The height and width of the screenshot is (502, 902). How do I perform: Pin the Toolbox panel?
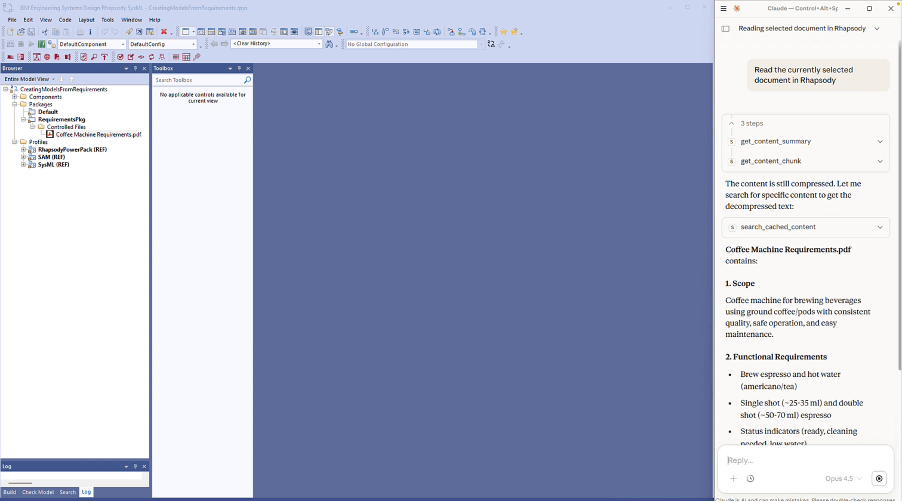click(x=239, y=68)
